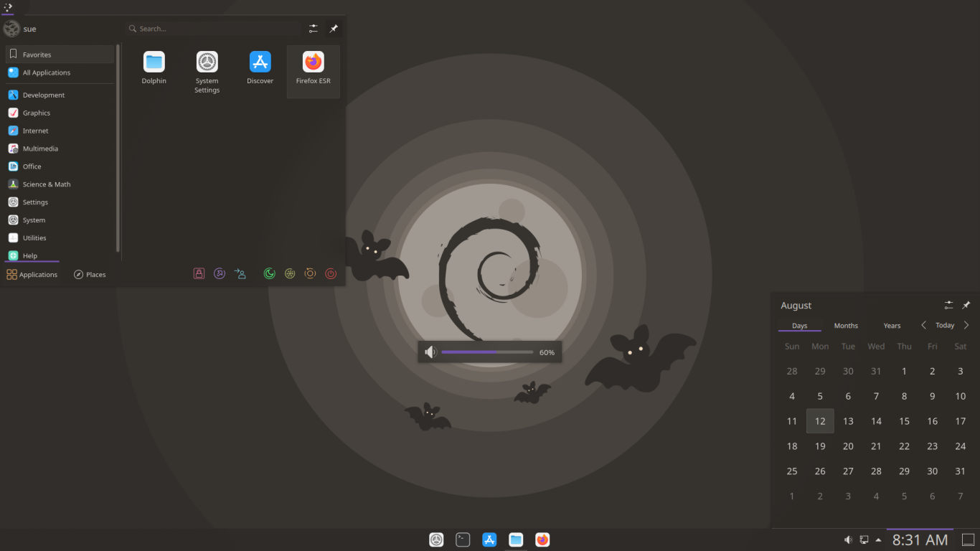
Task: Click the August month heading
Action: tap(796, 306)
